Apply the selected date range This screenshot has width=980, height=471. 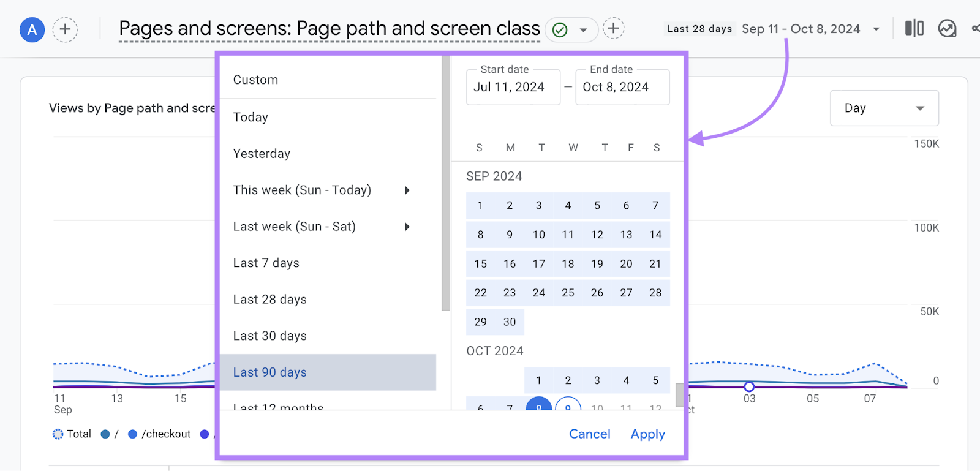648,434
